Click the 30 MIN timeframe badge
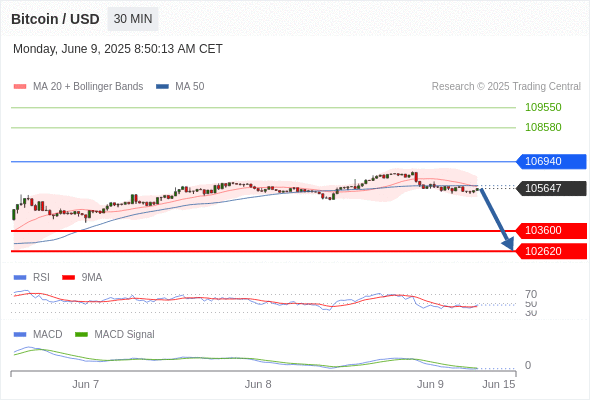 pyautogui.click(x=133, y=19)
